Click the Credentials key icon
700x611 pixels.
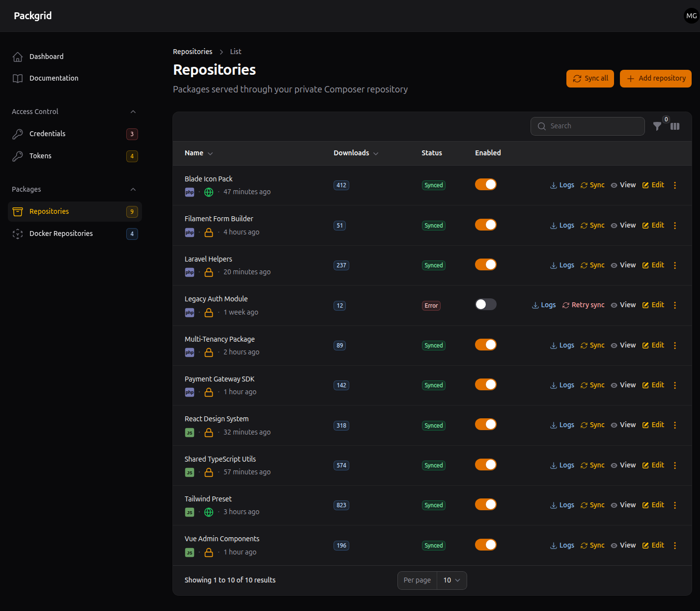click(18, 134)
